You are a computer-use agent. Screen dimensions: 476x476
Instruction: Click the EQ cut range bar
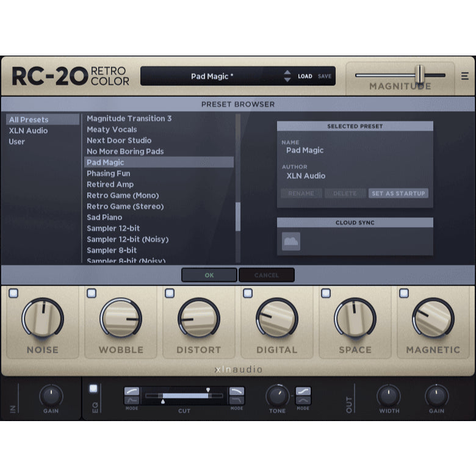[185, 396]
